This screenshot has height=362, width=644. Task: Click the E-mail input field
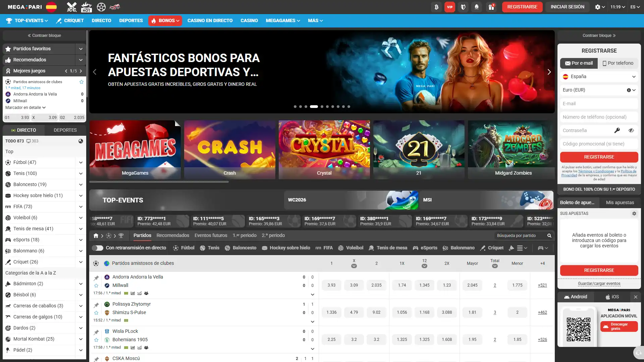click(x=599, y=104)
